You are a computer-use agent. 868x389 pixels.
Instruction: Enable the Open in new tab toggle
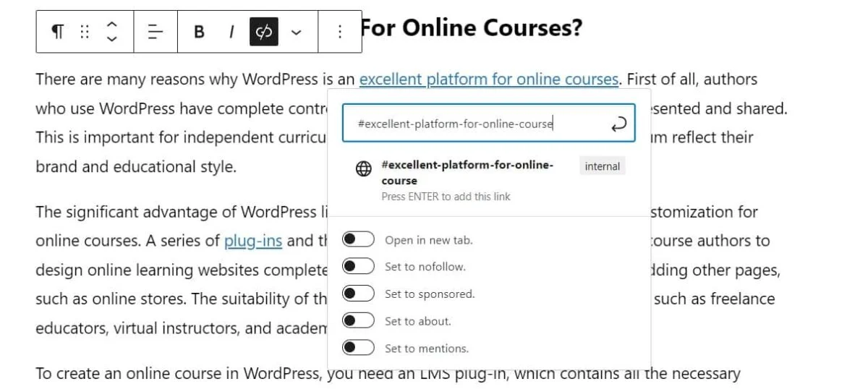[x=358, y=239]
